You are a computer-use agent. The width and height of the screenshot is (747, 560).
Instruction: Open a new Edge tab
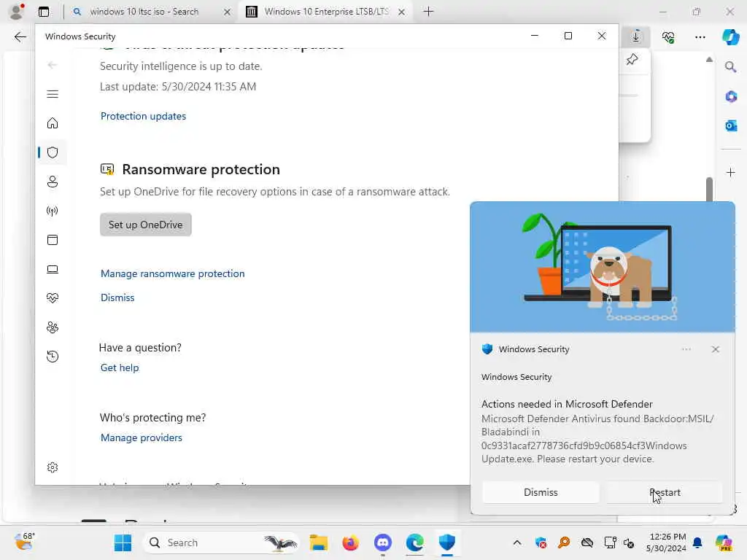point(428,12)
